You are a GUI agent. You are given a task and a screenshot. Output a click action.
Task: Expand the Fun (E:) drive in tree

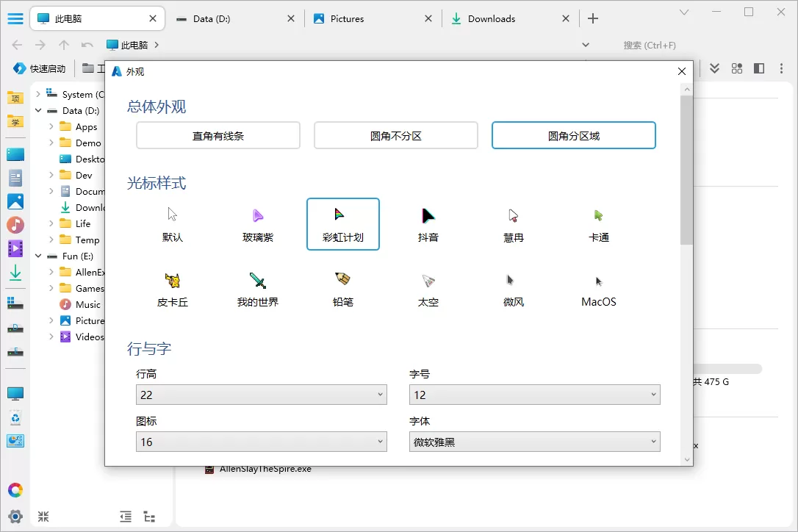click(38, 256)
